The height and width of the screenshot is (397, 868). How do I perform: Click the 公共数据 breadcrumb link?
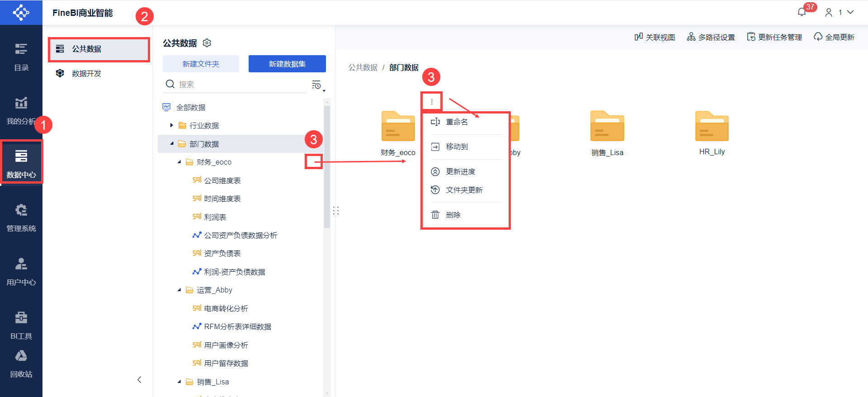click(363, 67)
